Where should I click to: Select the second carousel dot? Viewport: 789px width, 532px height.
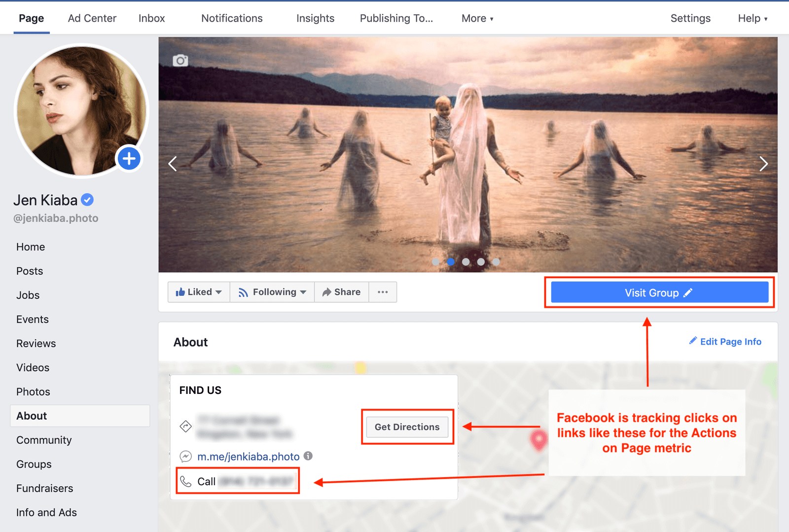pyautogui.click(x=451, y=262)
